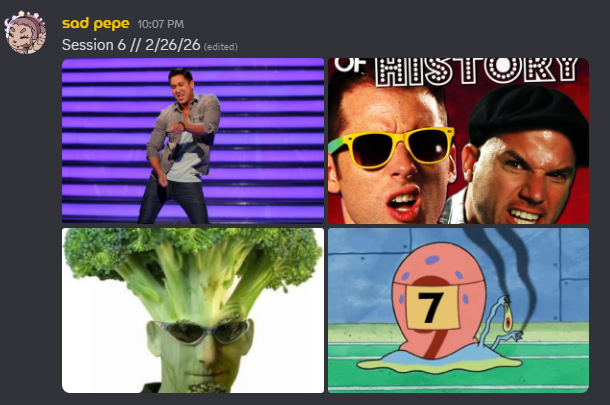Screen dimensions: 610x405
Task: Click the Session 6 // 2/26/26 message text
Action: 131,45
